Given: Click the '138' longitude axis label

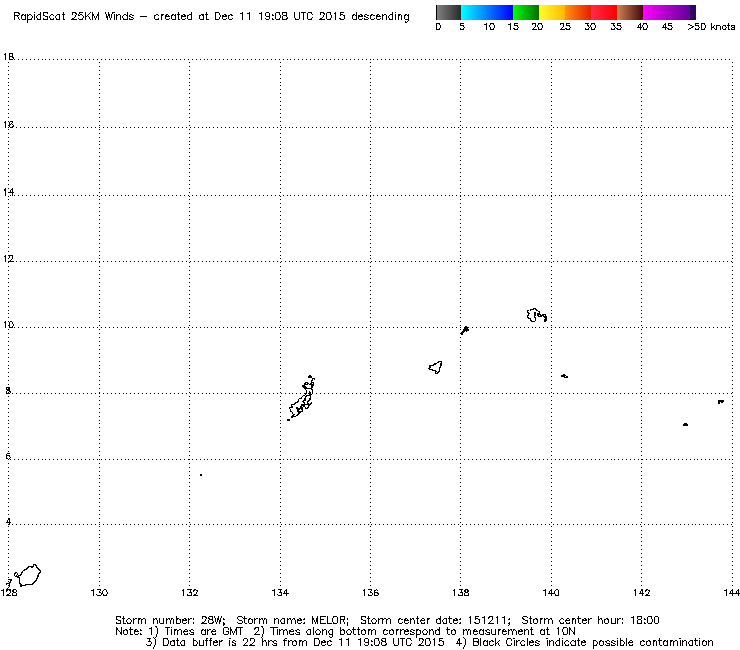Looking at the screenshot, I should tap(461, 592).
